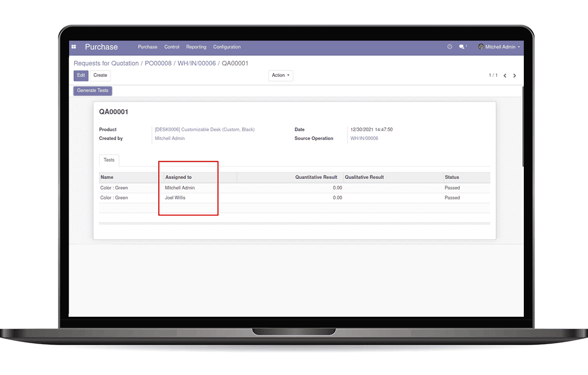Click 0.00 result in Joel Willis row

(x=337, y=198)
